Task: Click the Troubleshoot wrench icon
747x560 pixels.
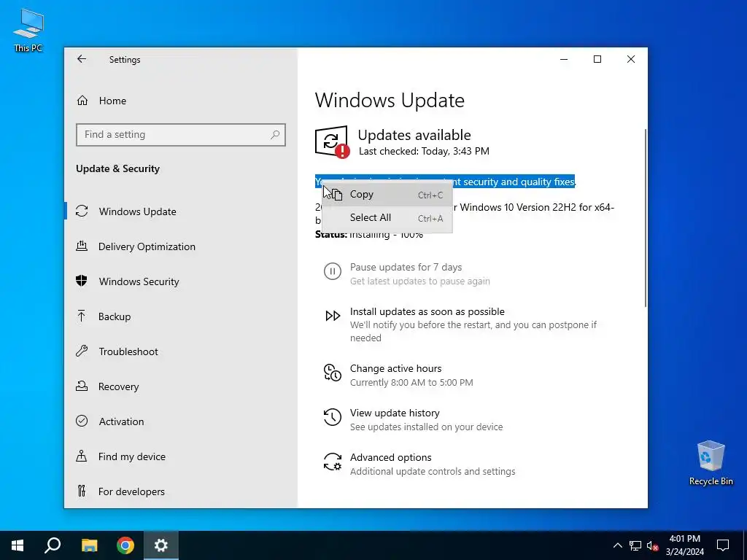Action: 82,351
